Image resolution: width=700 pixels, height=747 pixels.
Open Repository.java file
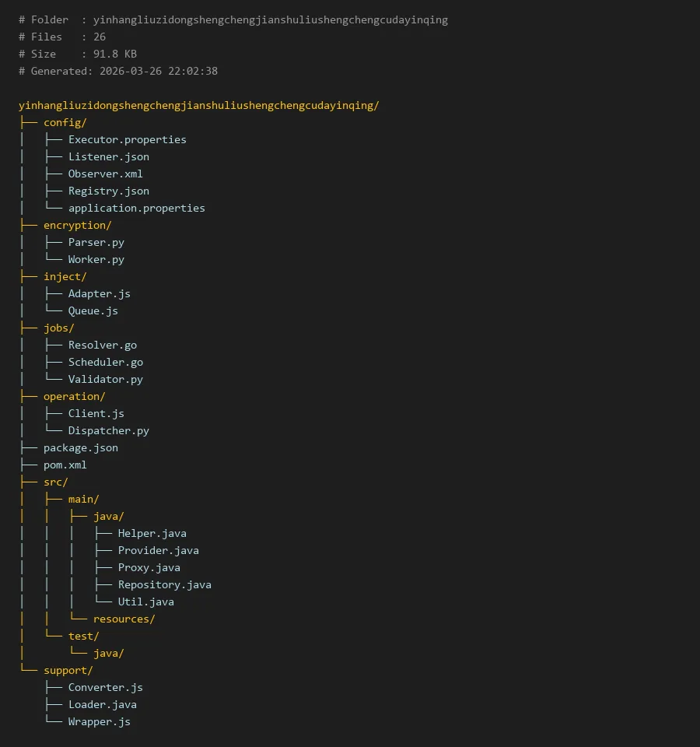coord(164,584)
